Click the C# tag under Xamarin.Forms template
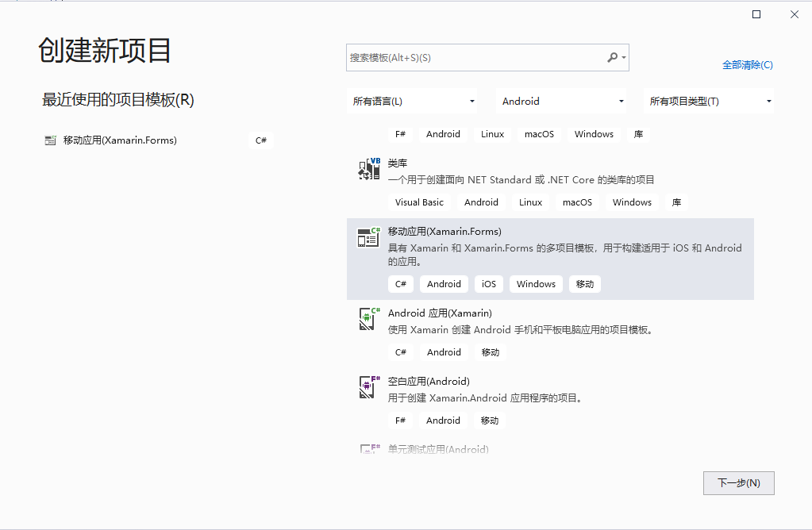The width and height of the screenshot is (812, 530). pos(401,284)
